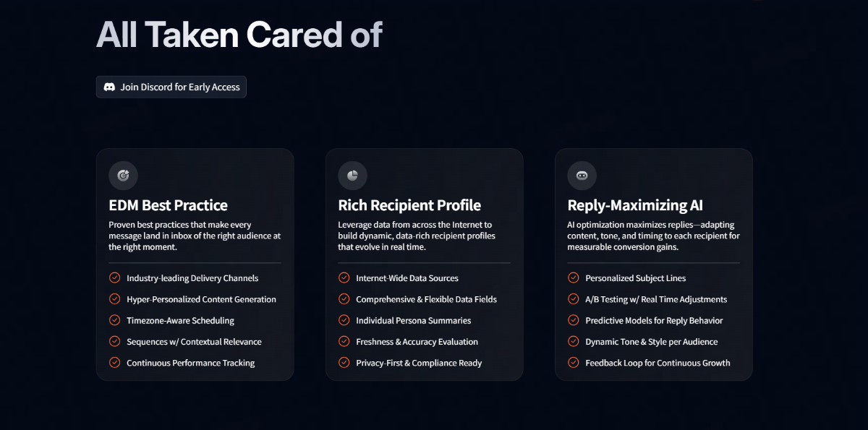Click checkmark beside Feedback Loop for Continuous Growth

tap(573, 363)
